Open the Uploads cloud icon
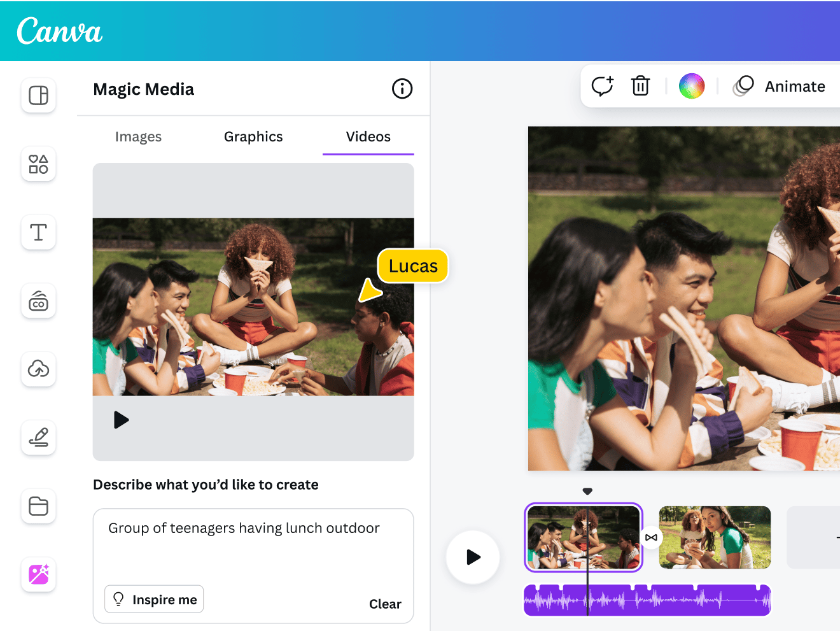The width and height of the screenshot is (840, 631). (x=38, y=369)
